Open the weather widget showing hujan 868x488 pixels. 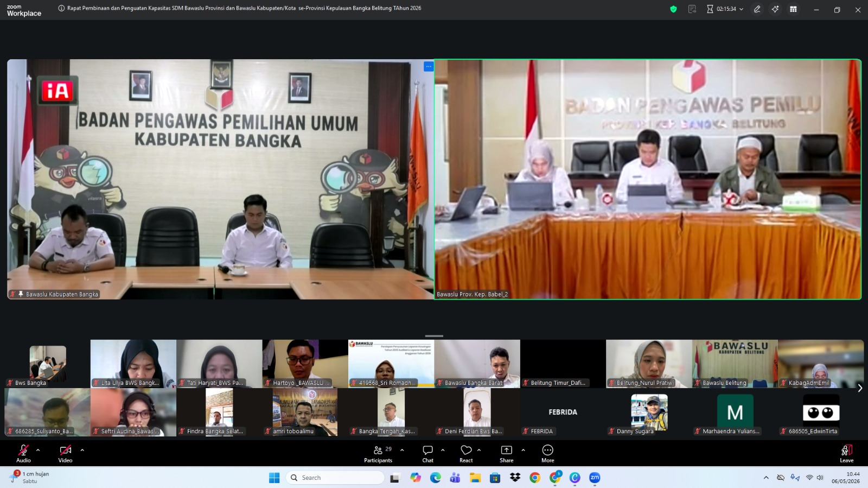[x=30, y=477]
